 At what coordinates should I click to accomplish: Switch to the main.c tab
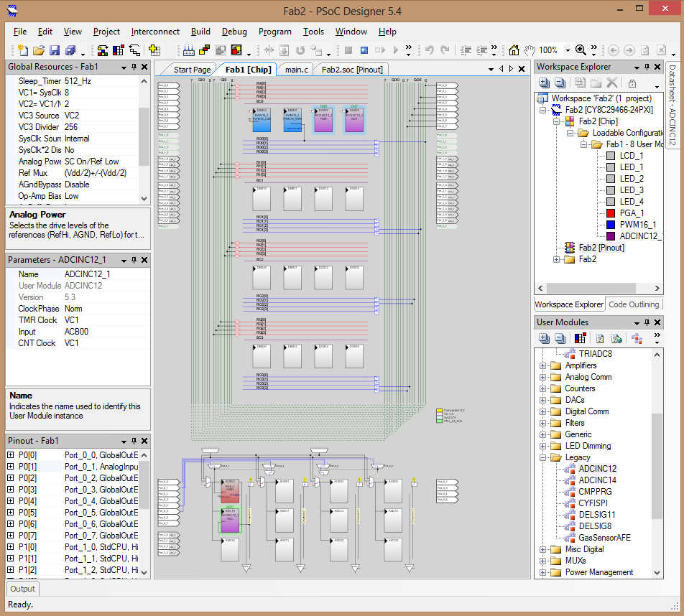[x=296, y=70]
